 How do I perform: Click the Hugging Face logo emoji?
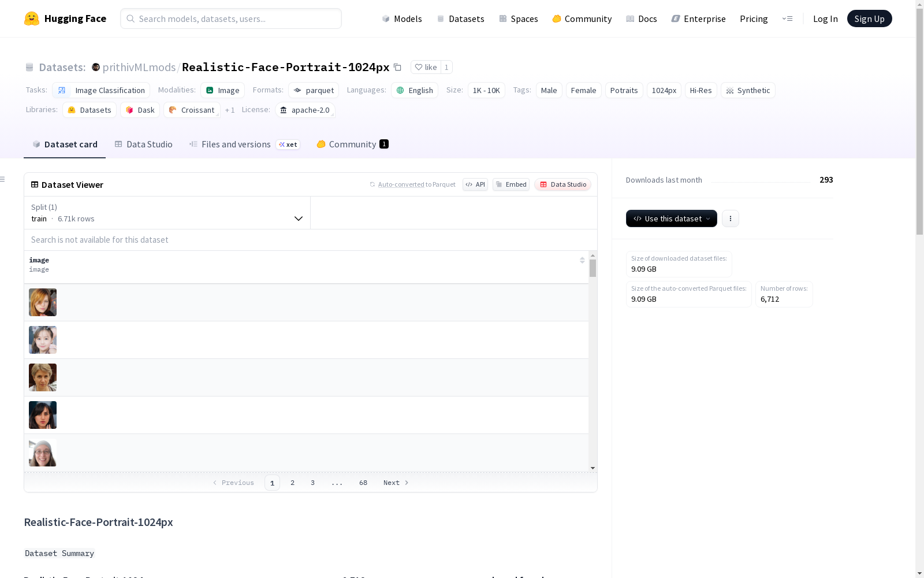pos(31,18)
